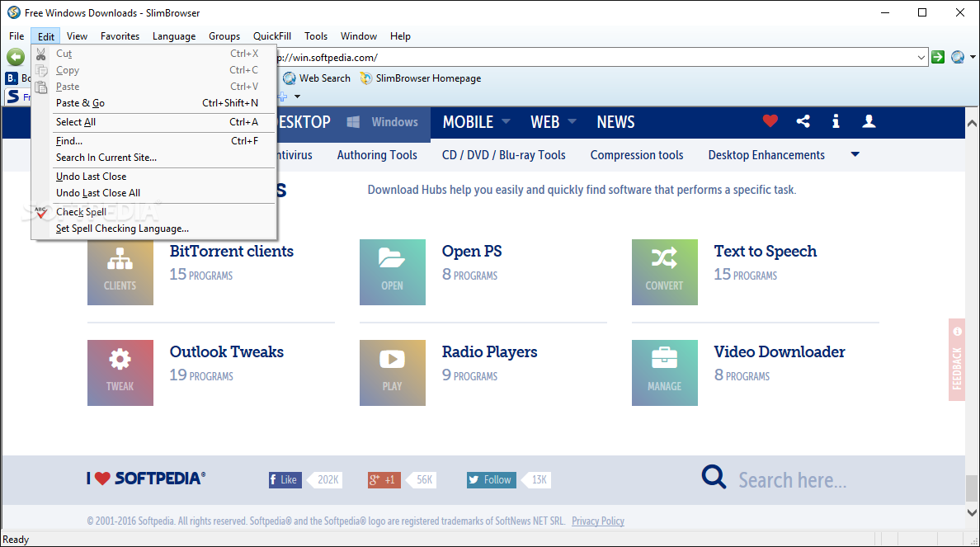Click the new tab plus icon
This screenshot has width=980, height=547.
click(282, 97)
